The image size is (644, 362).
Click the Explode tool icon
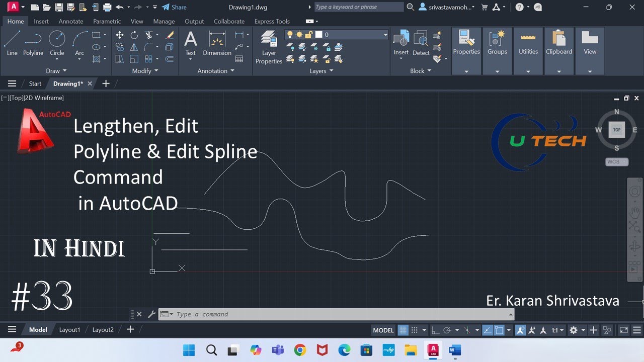tap(170, 47)
